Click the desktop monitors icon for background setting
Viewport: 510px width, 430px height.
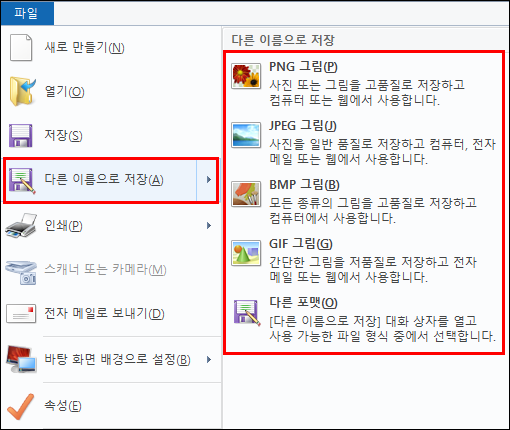(21, 359)
